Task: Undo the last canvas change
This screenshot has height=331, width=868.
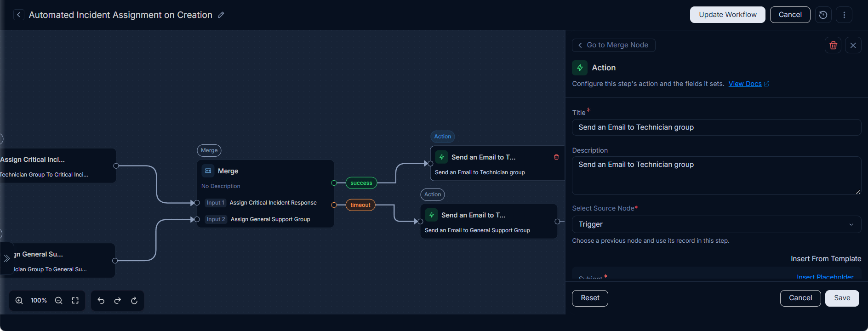Action: (101, 301)
